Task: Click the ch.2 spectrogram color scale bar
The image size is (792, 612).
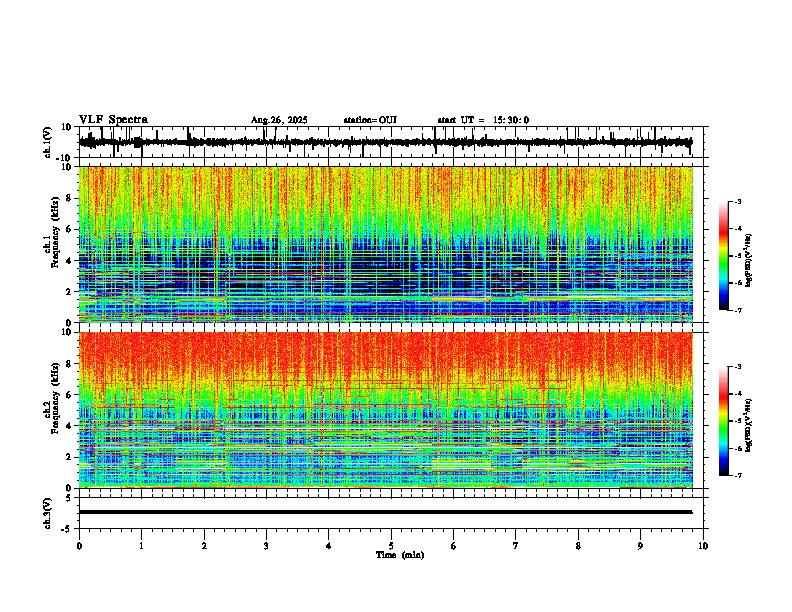Action: 724,421
